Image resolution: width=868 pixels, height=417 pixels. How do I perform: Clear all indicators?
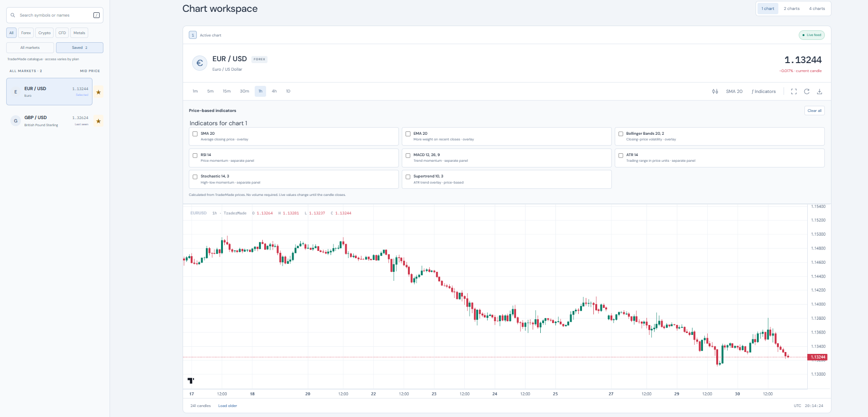814,111
